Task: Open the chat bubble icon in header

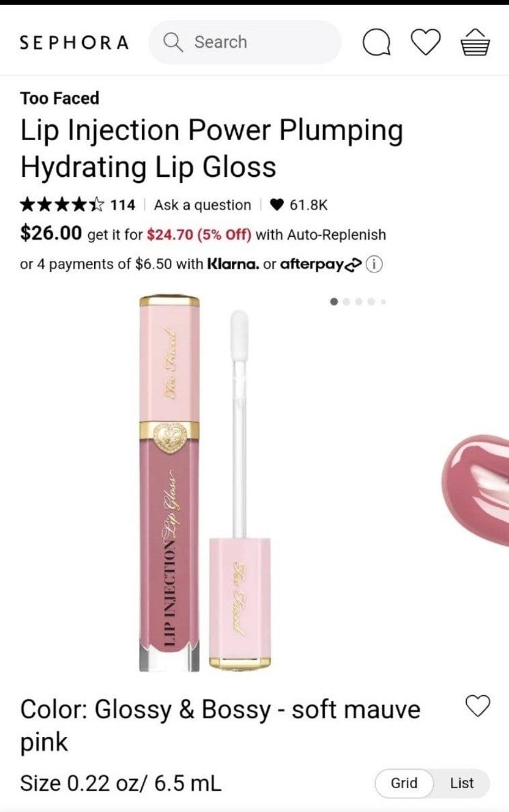Action: tap(377, 42)
